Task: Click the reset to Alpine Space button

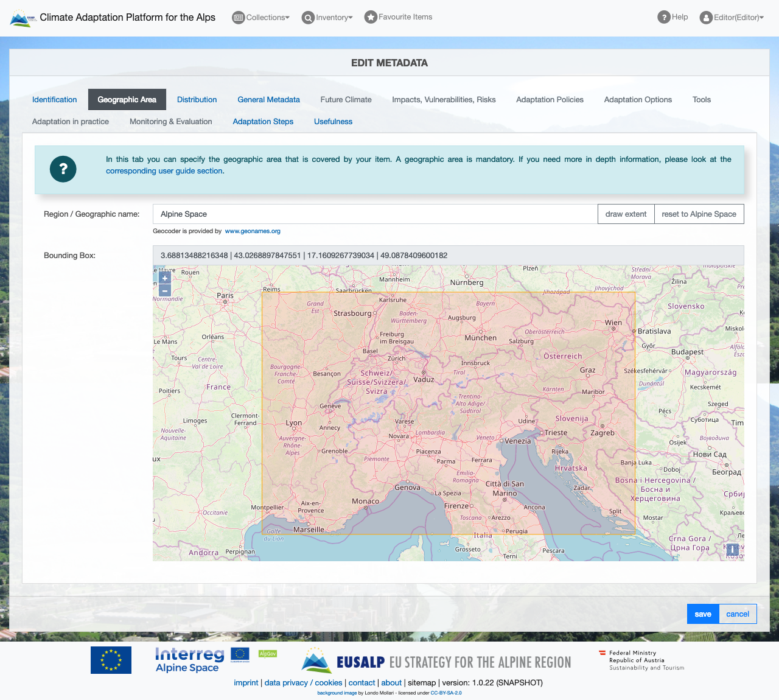Action: point(699,214)
